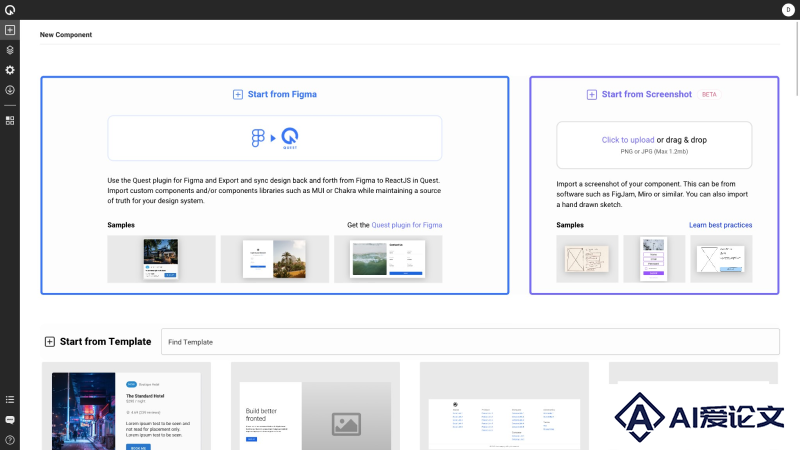This screenshot has height=450, width=800.
Task: Open the New Component sidebar icon
Action: (10, 30)
